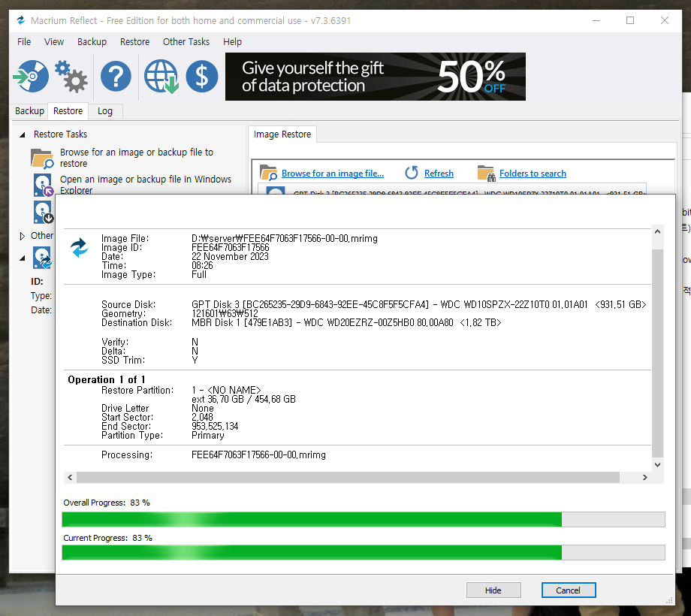Viewport: 691px width, 616px height.
Task: Click the Operation 1 of 1 heading
Action: [x=106, y=379]
